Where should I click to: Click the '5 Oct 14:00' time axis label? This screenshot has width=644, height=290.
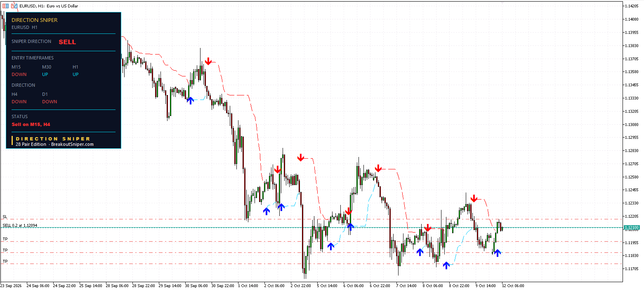(327, 285)
